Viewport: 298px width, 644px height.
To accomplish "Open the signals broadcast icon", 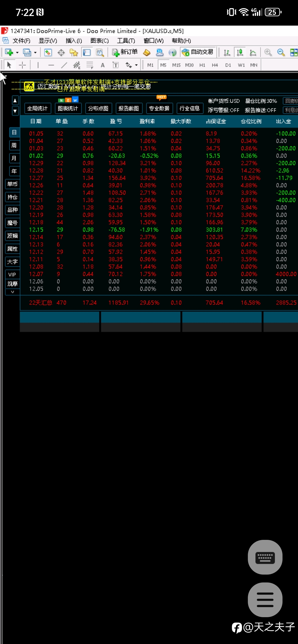I will pos(173,52).
